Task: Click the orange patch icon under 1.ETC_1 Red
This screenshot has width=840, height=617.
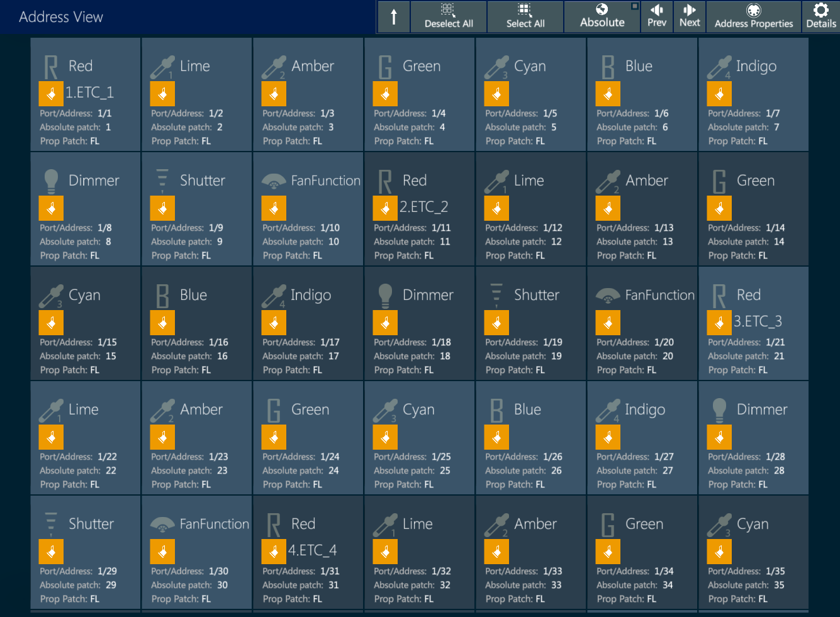Action: 51,94
